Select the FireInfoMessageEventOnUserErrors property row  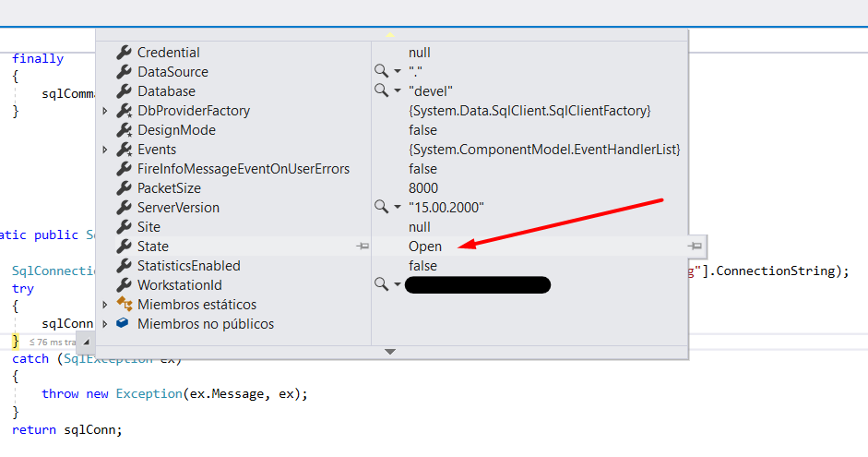(x=244, y=169)
